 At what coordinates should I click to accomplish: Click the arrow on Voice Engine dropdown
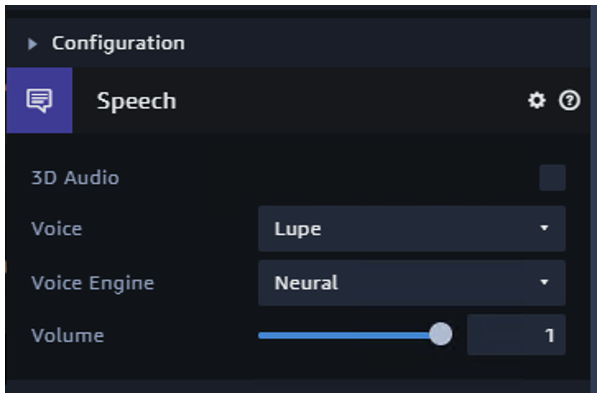point(544,283)
